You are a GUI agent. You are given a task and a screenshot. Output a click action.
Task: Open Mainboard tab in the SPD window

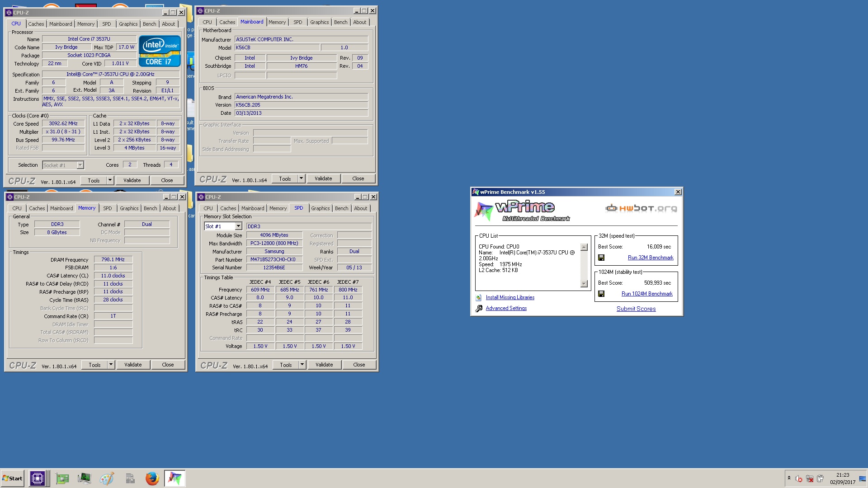click(x=252, y=208)
